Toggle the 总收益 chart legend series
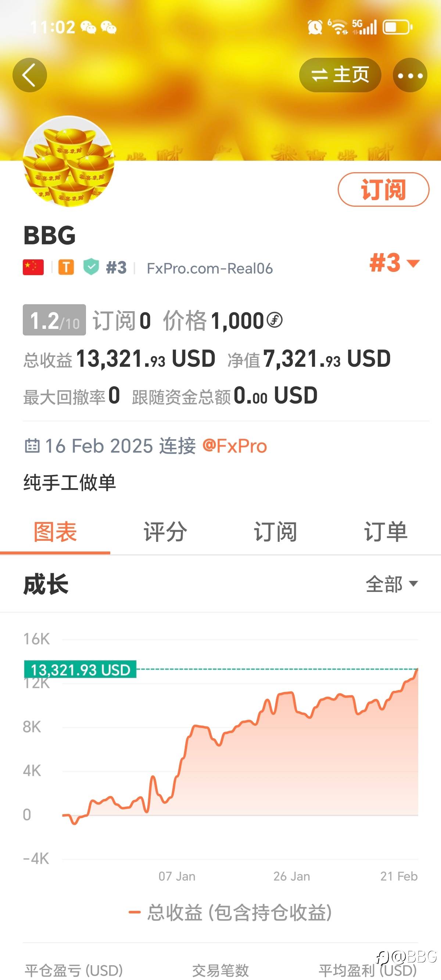This screenshot has width=441, height=980. pyautogui.click(x=230, y=913)
